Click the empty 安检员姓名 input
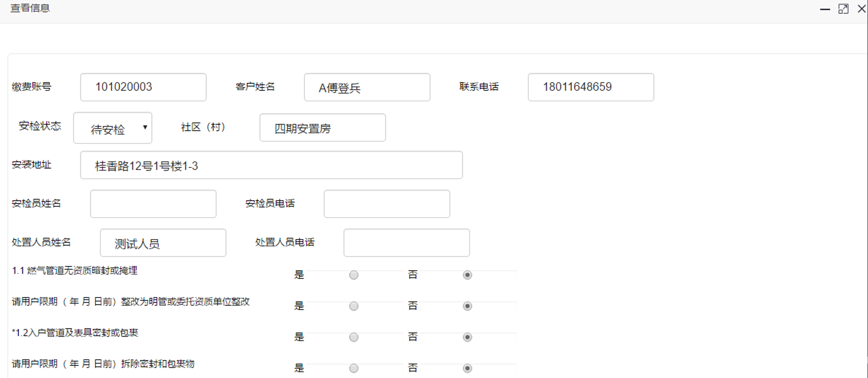Screen dimensions: 868x378 click(153, 204)
